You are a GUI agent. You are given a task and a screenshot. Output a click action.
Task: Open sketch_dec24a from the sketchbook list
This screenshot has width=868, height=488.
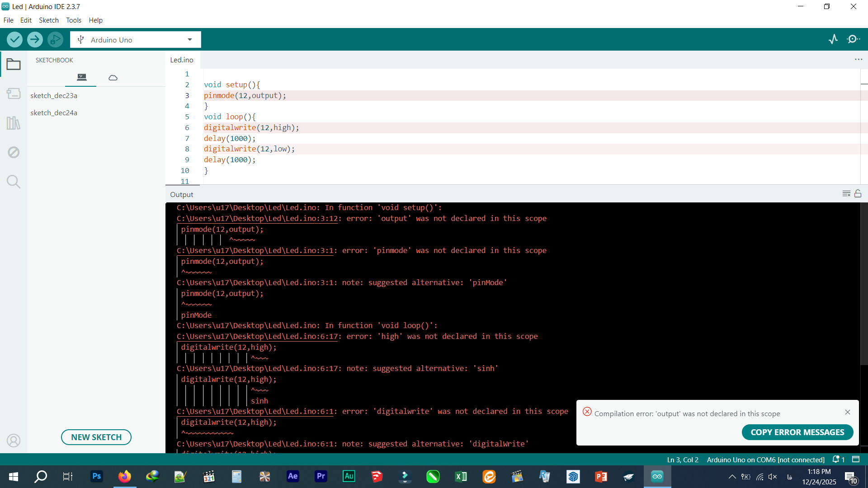[x=54, y=113]
